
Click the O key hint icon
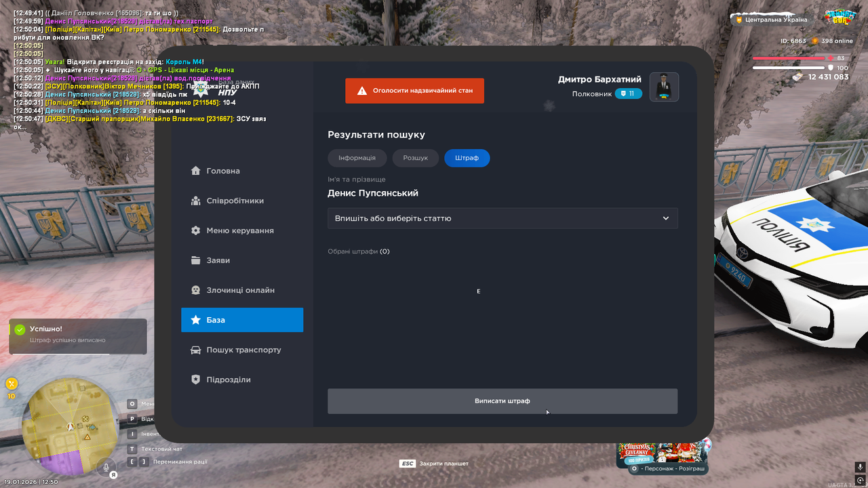click(x=132, y=404)
